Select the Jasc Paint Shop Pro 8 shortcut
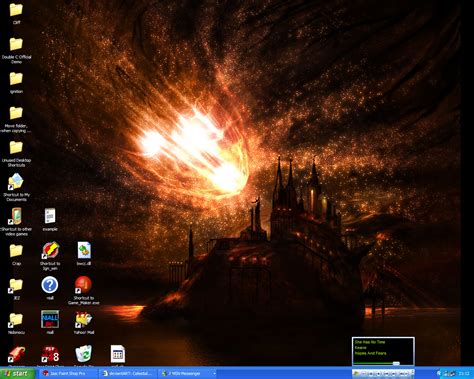This screenshot has height=379, width=474. coord(50,354)
